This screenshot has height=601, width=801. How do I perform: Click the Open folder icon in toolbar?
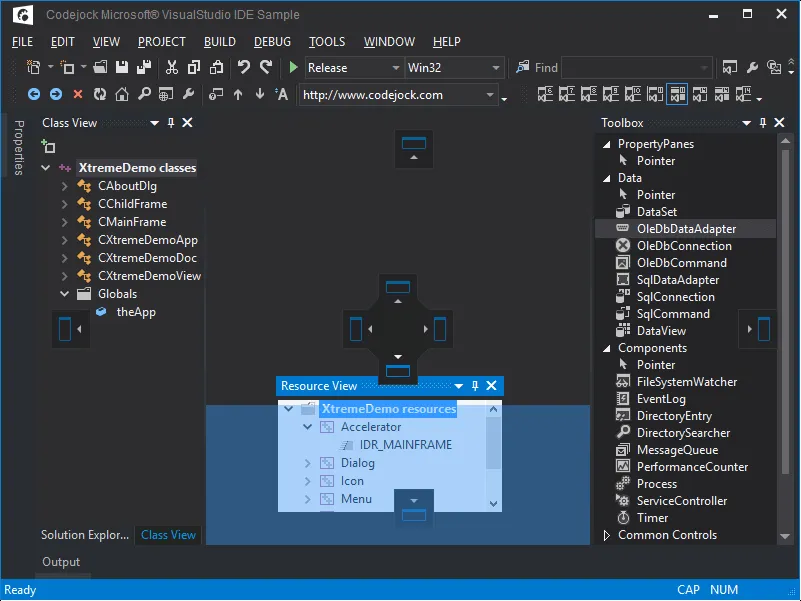(101, 68)
